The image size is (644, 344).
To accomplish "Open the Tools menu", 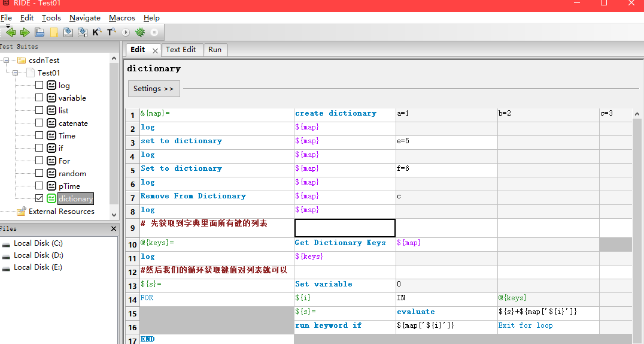I will [x=51, y=18].
